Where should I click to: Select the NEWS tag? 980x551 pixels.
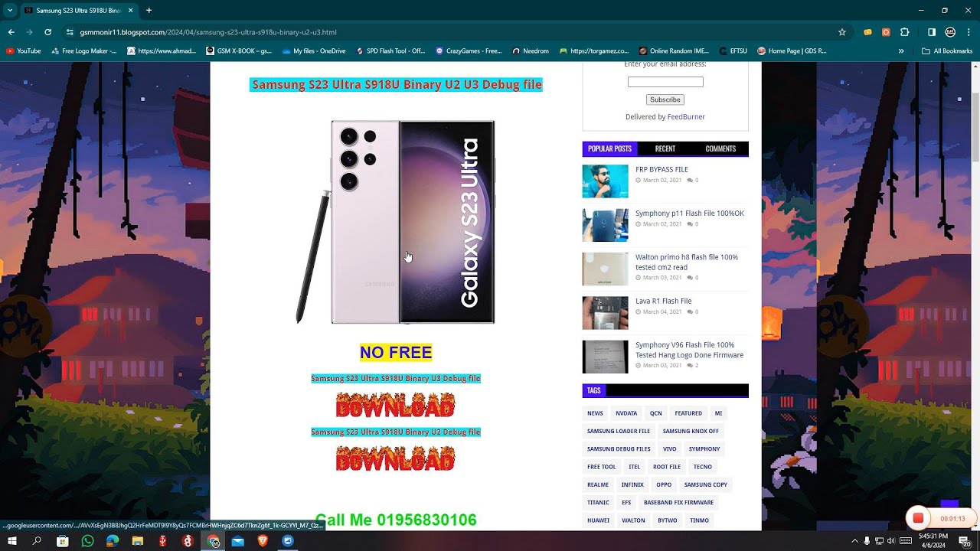point(595,413)
